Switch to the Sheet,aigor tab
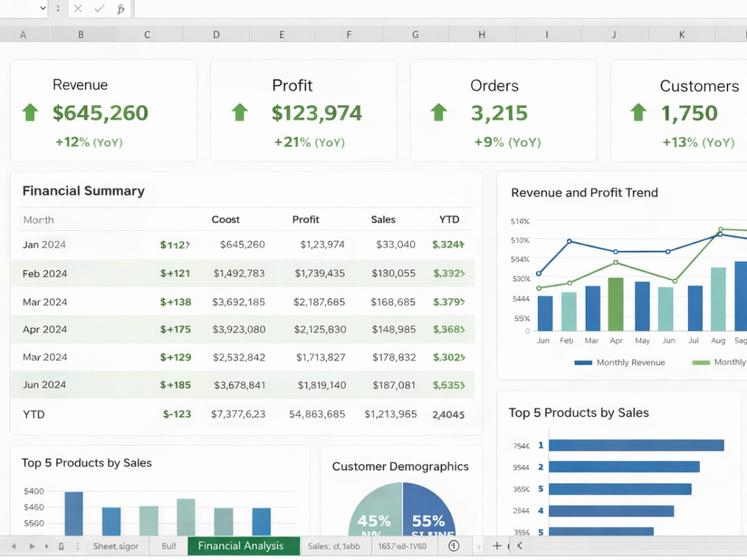The image size is (747, 560). (116, 547)
